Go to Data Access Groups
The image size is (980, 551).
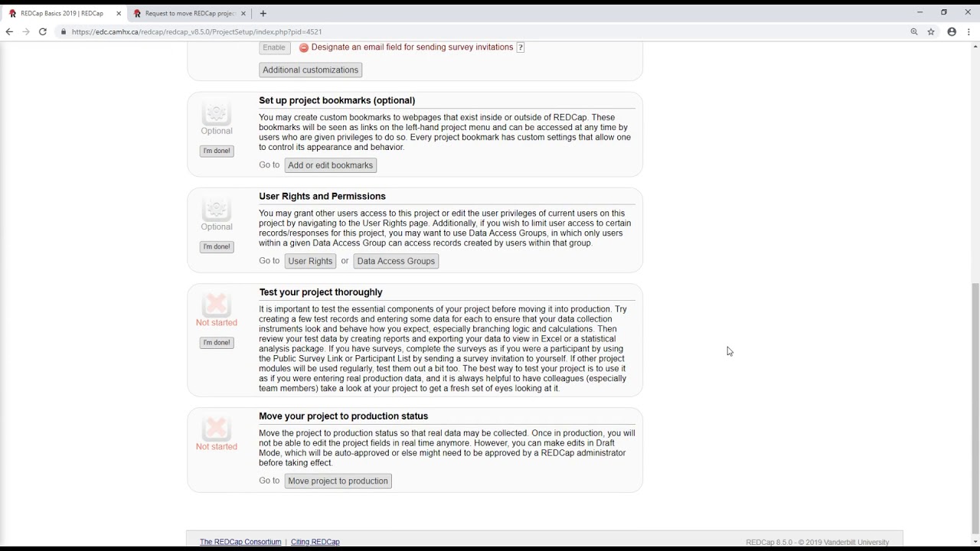tap(396, 261)
